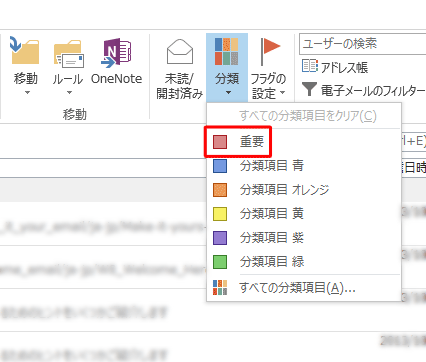Expand the 移動 dropdown arrow
This screenshot has width=426, height=362.
[x=27, y=92]
